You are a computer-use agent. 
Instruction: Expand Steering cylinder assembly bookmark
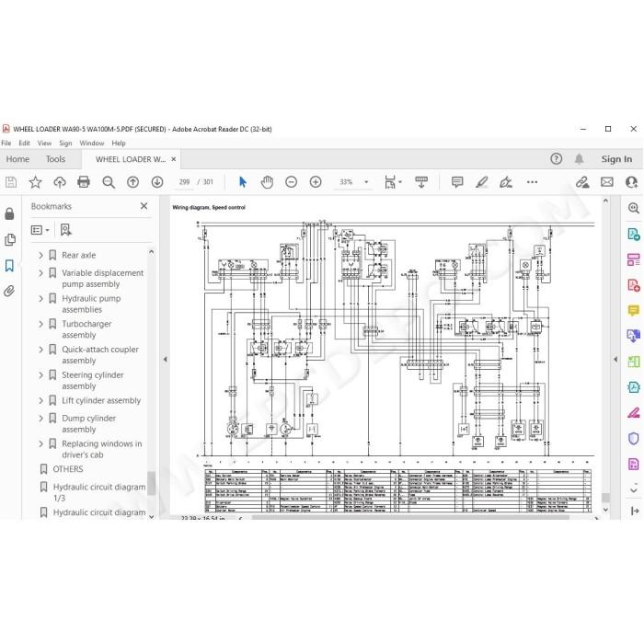[40, 375]
